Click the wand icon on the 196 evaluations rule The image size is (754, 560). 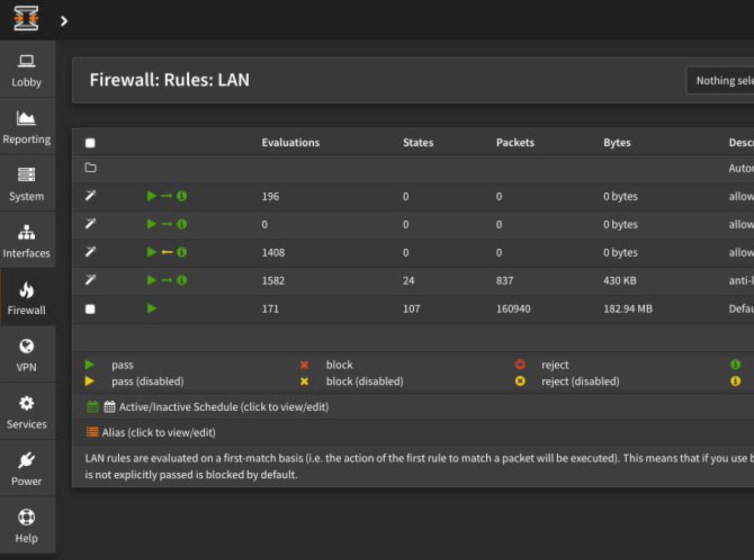(91, 196)
